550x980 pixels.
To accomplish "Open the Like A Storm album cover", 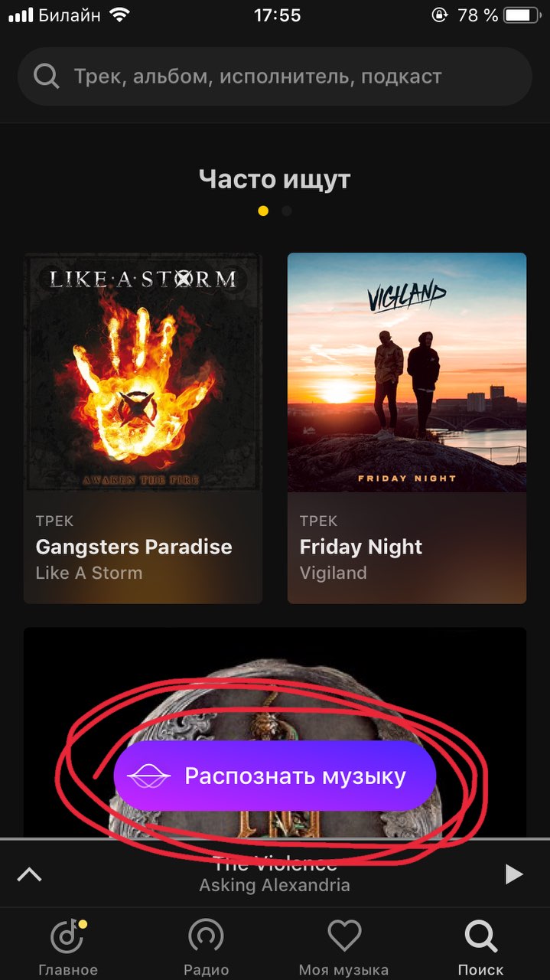I will point(143,372).
